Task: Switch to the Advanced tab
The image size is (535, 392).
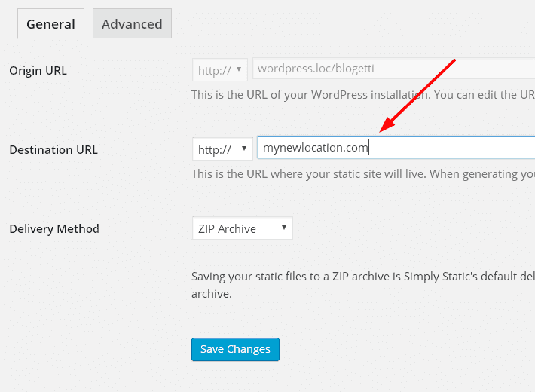Action: (x=132, y=24)
